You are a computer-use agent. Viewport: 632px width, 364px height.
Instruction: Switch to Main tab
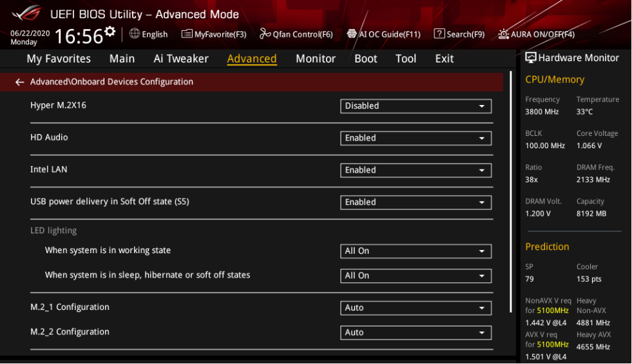(122, 59)
